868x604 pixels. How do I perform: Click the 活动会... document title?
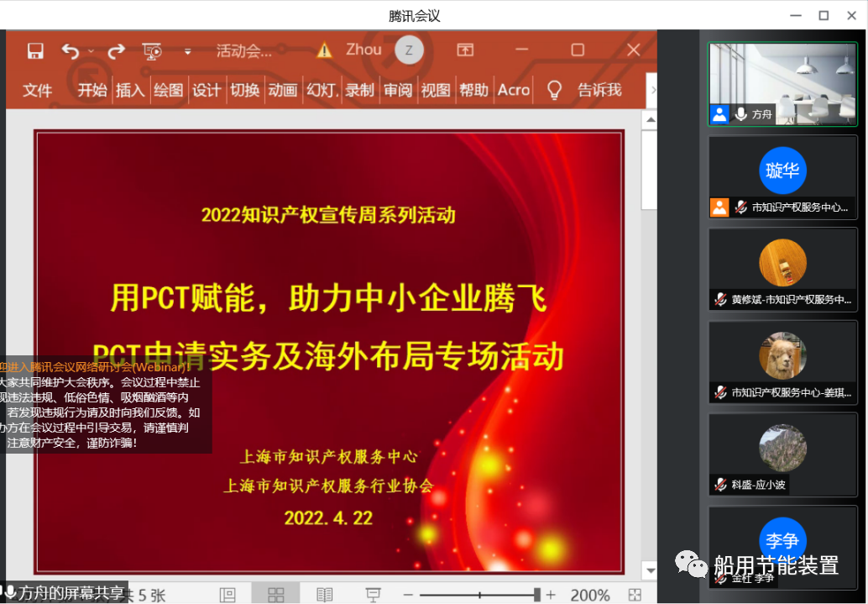244,51
